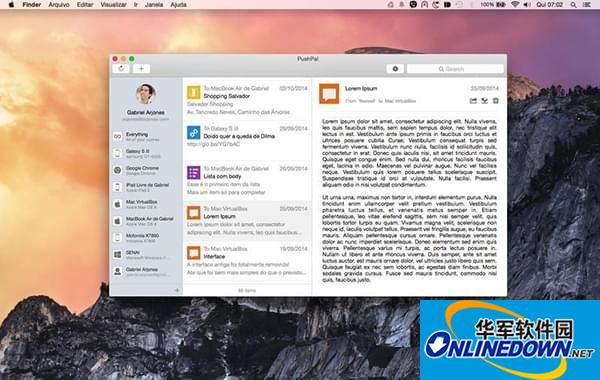Open the settings gear button
600x380 pixels.
pos(395,69)
